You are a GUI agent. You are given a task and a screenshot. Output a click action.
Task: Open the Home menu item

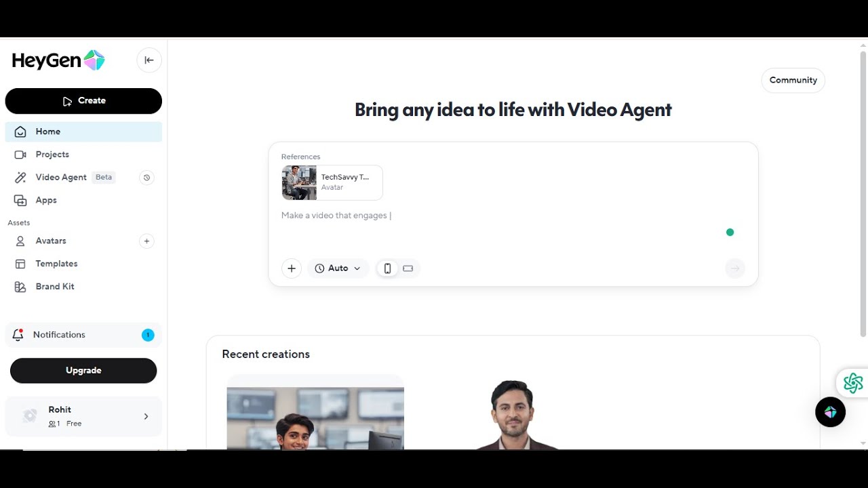pos(83,131)
